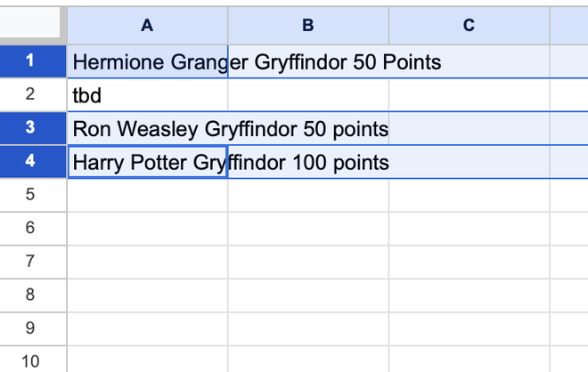Viewport: 588px width, 372px height.
Task: Click empty cell C6
Action: point(469,229)
